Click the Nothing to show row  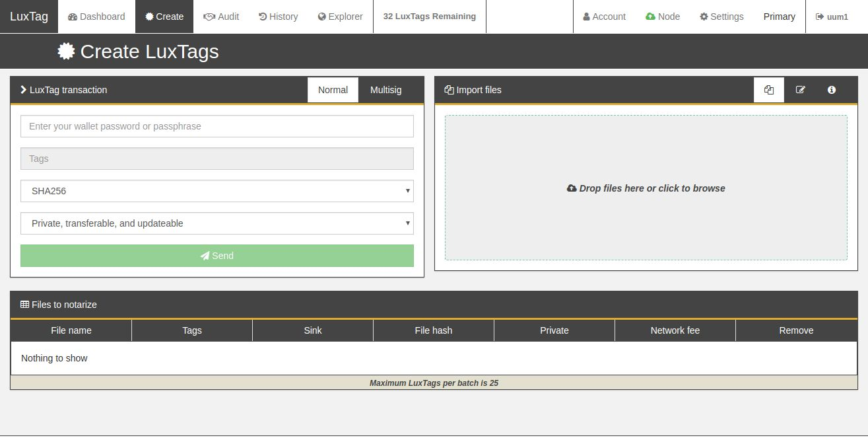434,358
